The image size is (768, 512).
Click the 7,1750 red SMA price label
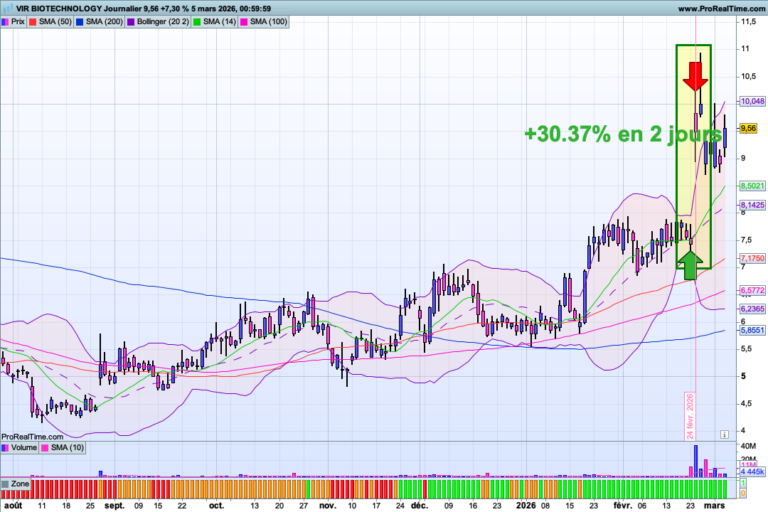pyautogui.click(x=751, y=258)
